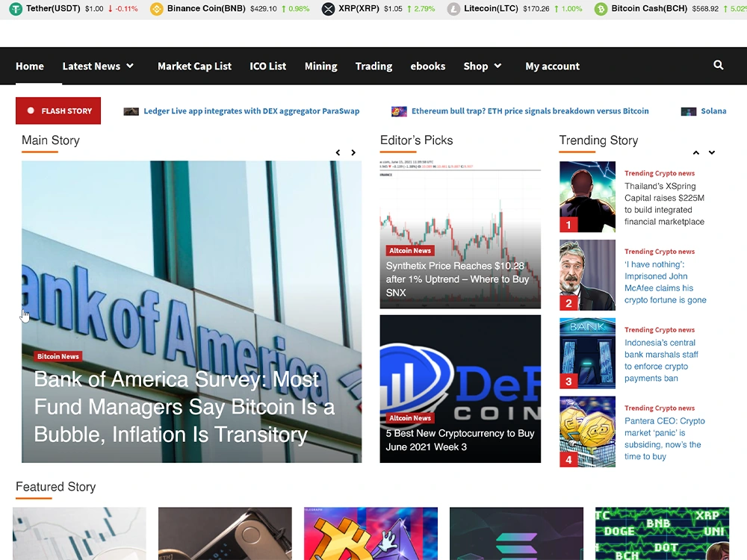The width and height of the screenshot is (747, 560).
Task: Click Tether(USDT) ticker name
Action: [x=53, y=8]
